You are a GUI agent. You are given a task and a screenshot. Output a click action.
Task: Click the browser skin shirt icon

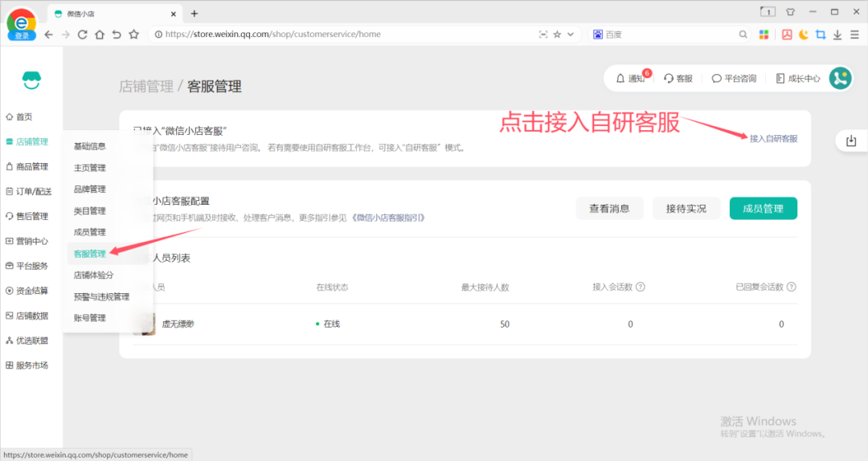791,11
